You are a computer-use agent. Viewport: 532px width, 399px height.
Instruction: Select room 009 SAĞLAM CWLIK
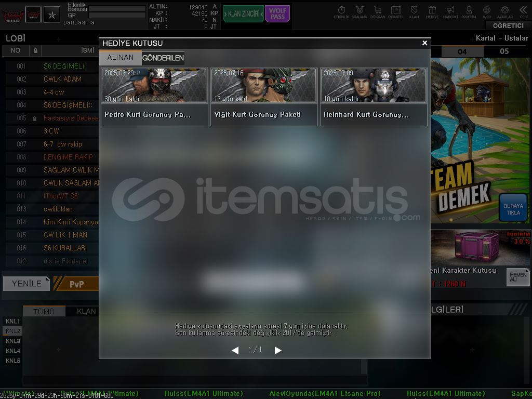[x=52, y=170]
